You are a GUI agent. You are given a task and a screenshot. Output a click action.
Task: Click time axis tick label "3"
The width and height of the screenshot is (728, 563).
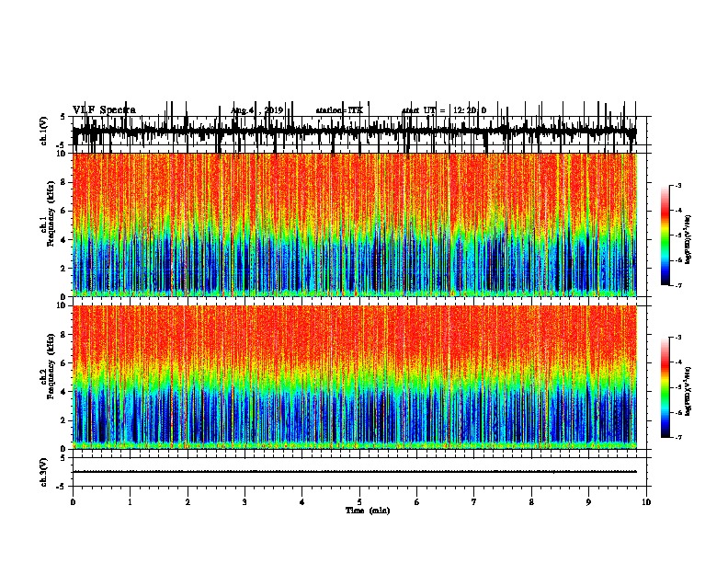pos(245,502)
